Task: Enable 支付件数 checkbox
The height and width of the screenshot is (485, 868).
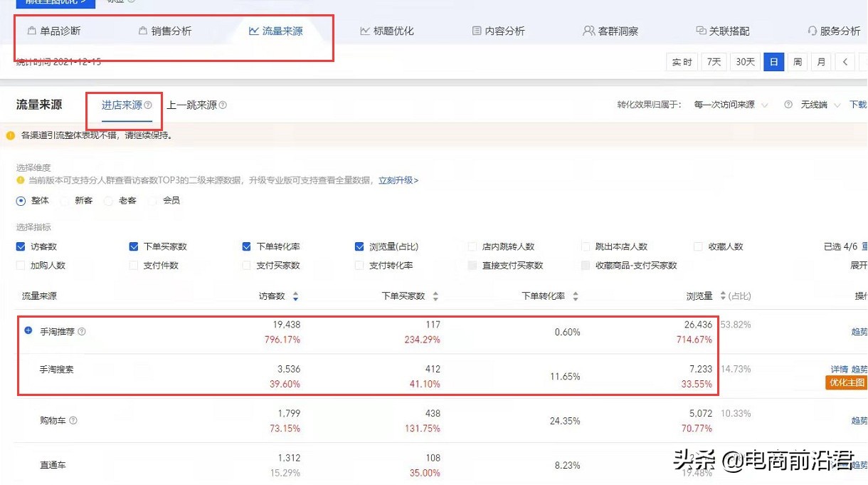Action: point(134,265)
